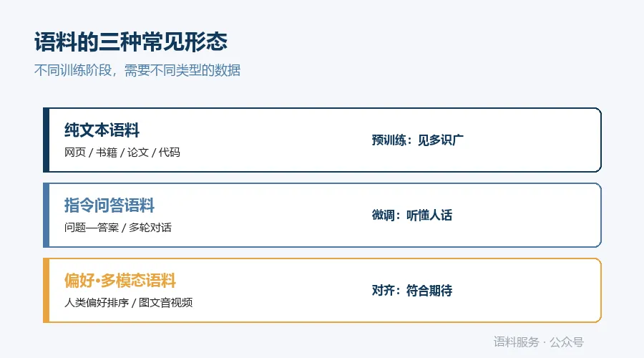The width and height of the screenshot is (644, 358).
Task: Click 图文音视频 in the third card
Action: (x=166, y=303)
